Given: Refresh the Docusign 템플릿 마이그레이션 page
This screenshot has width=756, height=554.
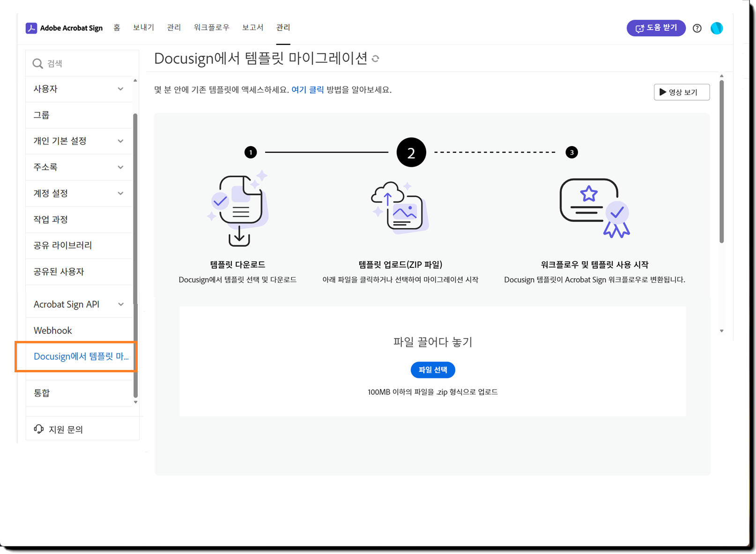Looking at the screenshot, I should (x=376, y=58).
